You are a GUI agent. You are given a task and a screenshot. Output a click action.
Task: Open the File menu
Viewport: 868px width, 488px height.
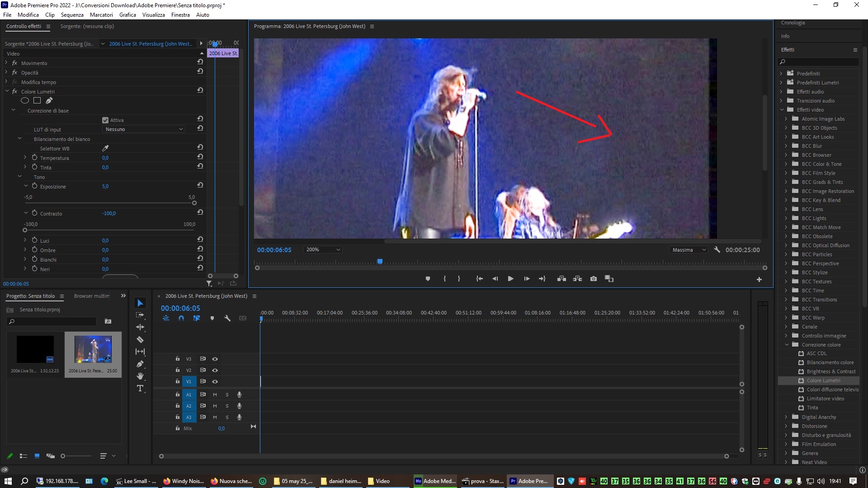[7, 14]
